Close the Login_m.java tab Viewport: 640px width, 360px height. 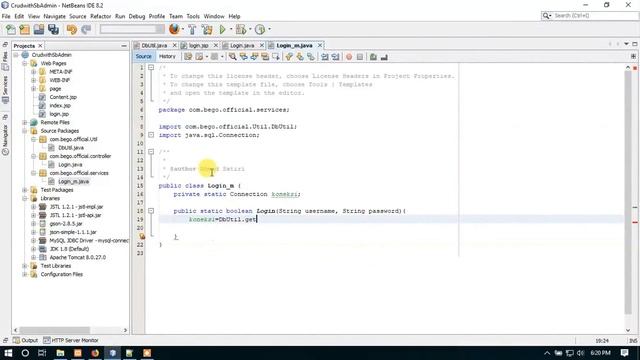click(x=320, y=45)
